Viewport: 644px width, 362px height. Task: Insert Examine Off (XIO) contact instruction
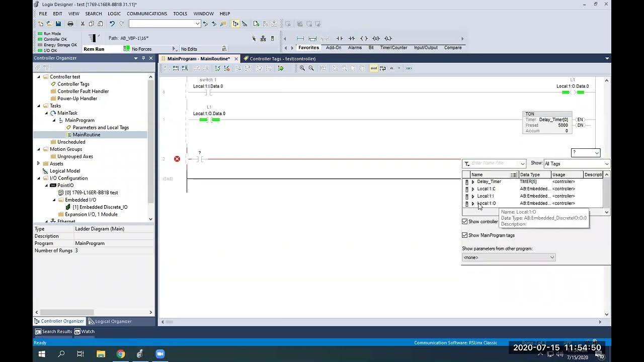[x=352, y=38]
